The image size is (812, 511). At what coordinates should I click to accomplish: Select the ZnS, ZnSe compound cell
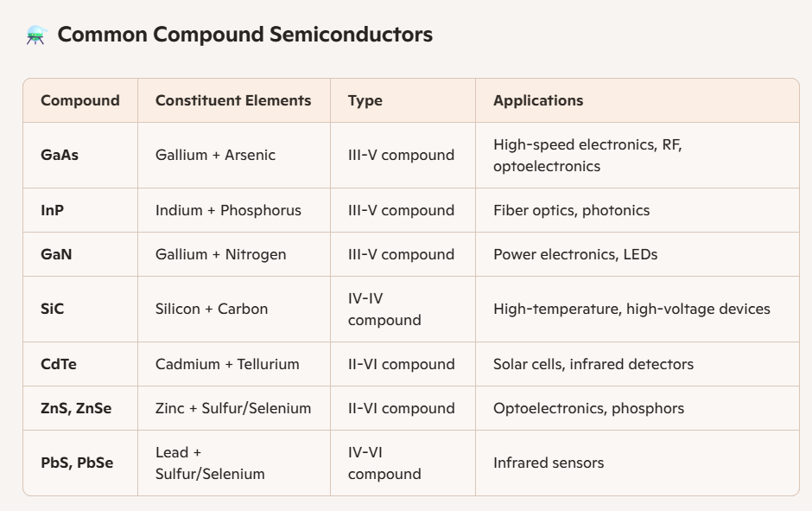(x=76, y=408)
